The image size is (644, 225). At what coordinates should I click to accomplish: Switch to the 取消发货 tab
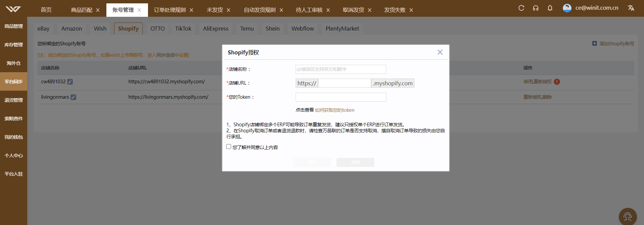[353, 10]
